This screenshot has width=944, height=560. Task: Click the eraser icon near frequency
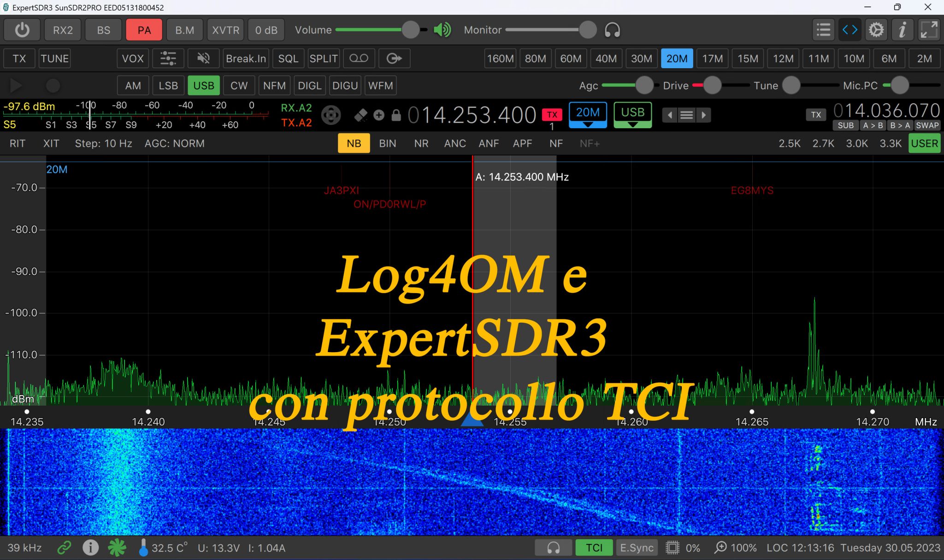tap(361, 115)
